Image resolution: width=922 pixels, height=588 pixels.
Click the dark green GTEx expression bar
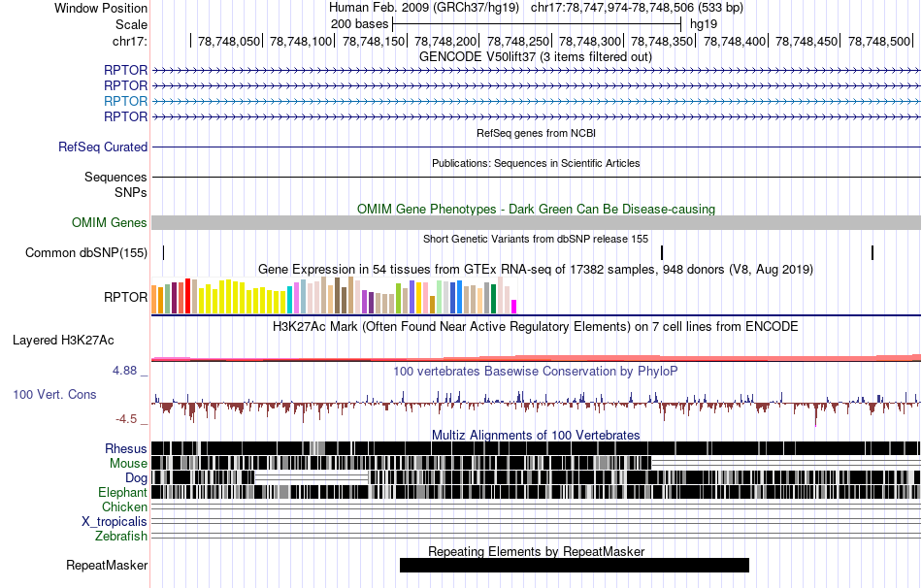[494, 299]
